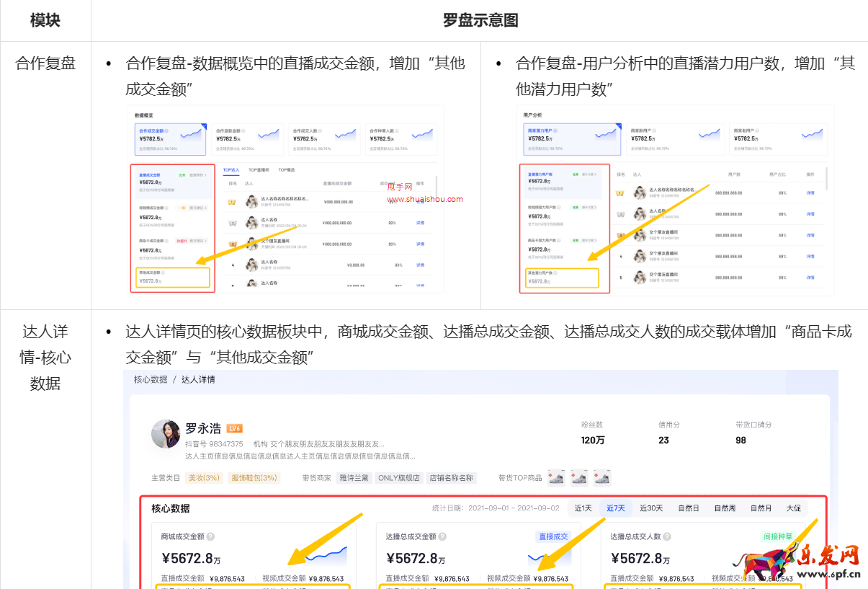Click rank-two silver crown in TOP达人 list
Image resolution: width=868 pixels, height=589 pixels.
tap(233, 223)
